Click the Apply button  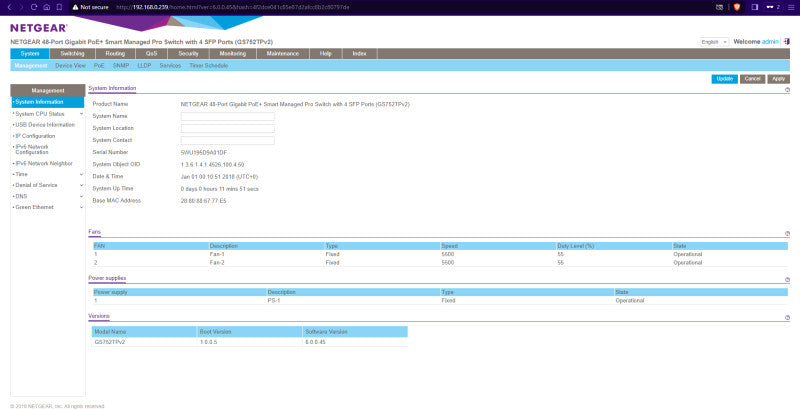[779, 79]
